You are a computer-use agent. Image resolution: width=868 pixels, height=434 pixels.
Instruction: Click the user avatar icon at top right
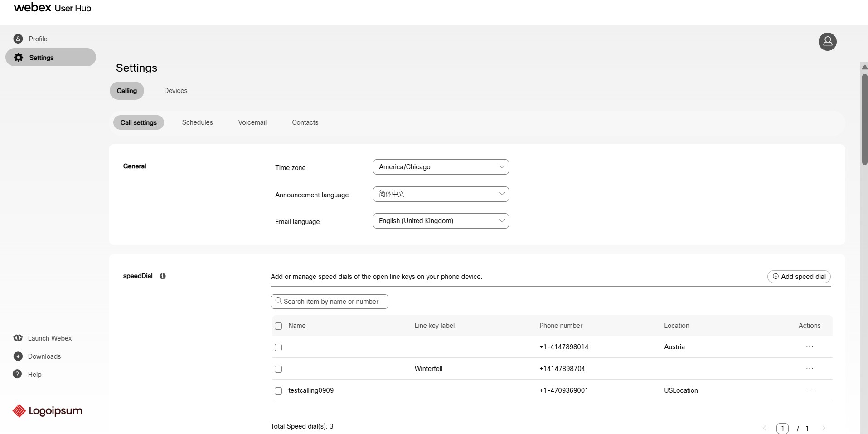[827, 42]
